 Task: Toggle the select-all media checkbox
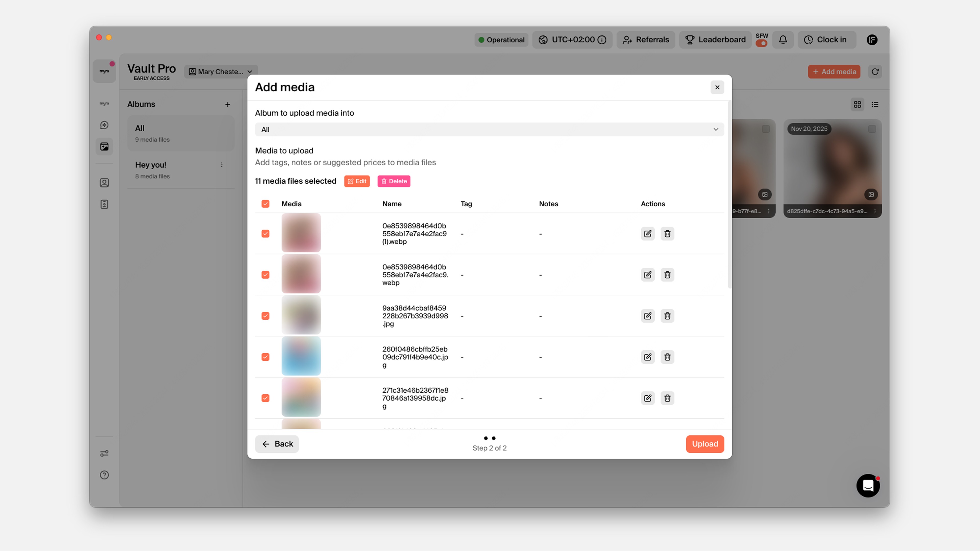[265, 204]
